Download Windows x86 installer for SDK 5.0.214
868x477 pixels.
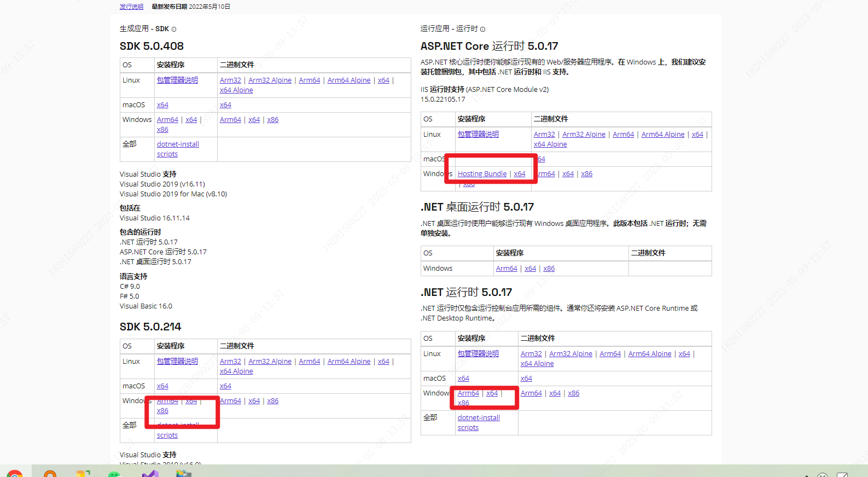pyautogui.click(x=162, y=410)
